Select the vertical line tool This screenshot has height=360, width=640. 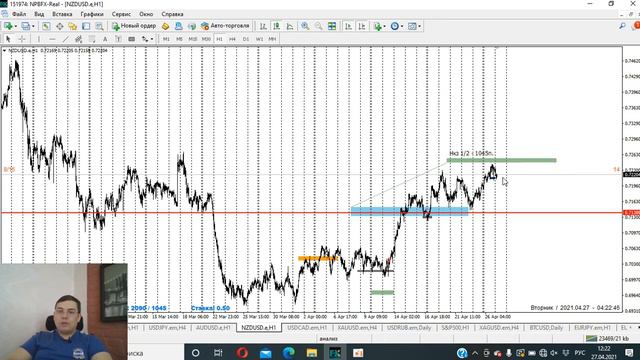point(39,39)
